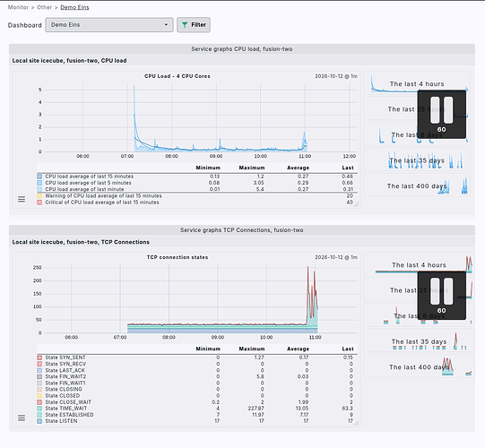Click the State CLOSED legend swatch
Viewport: 485px width, 448px height.
pos(39,396)
